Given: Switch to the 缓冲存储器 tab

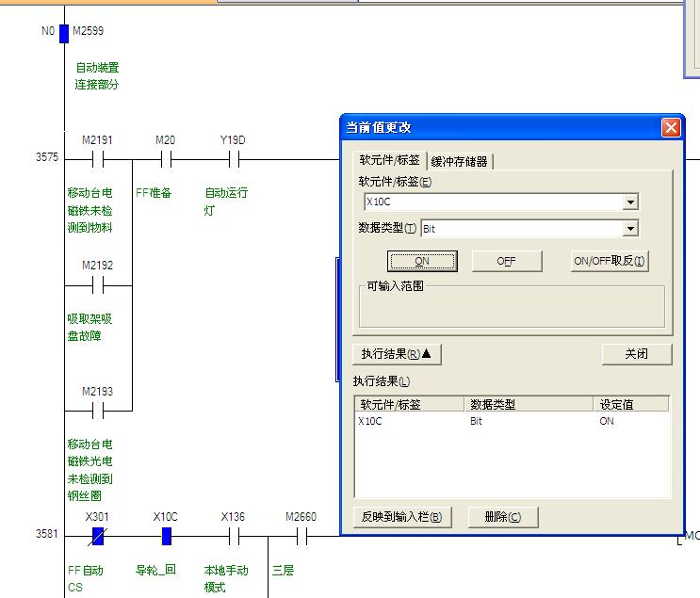Looking at the screenshot, I should coord(460,161).
